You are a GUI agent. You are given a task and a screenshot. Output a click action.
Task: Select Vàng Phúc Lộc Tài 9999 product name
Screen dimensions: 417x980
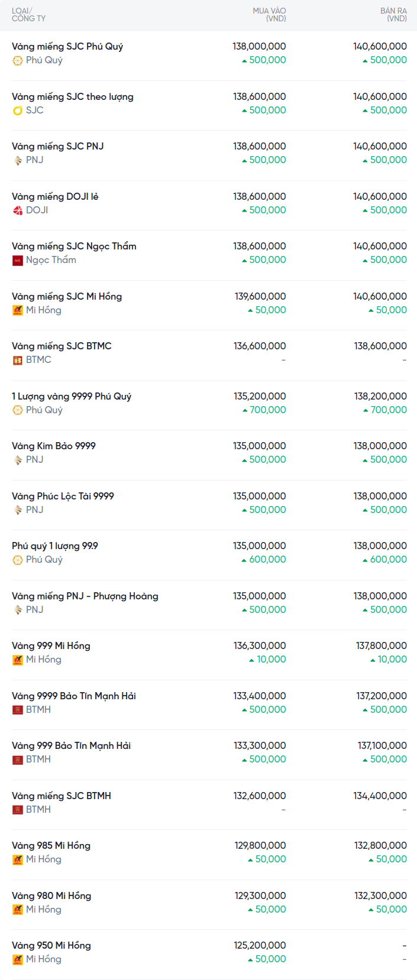pyautogui.click(x=63, y=497)
